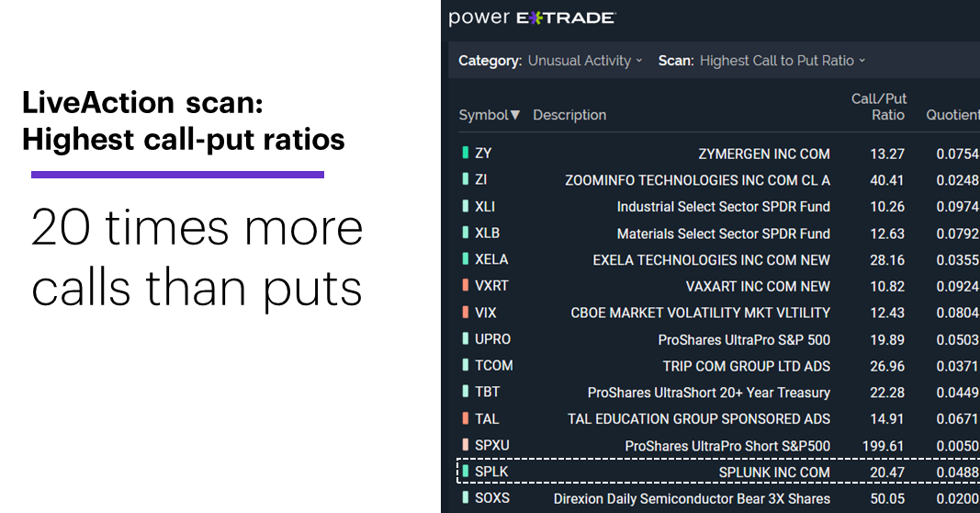Click the Quotient column header
This screenshot has height=513, width=980.
[952, 115]
